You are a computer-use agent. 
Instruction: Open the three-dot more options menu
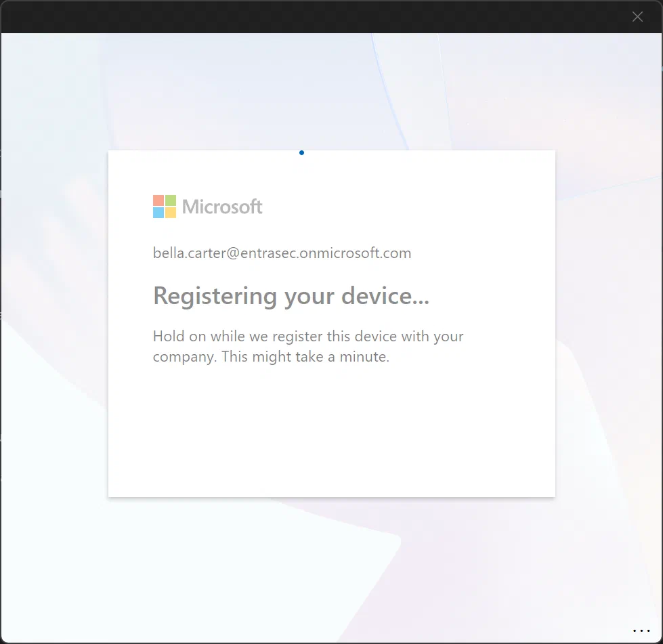tap(641, 630)
